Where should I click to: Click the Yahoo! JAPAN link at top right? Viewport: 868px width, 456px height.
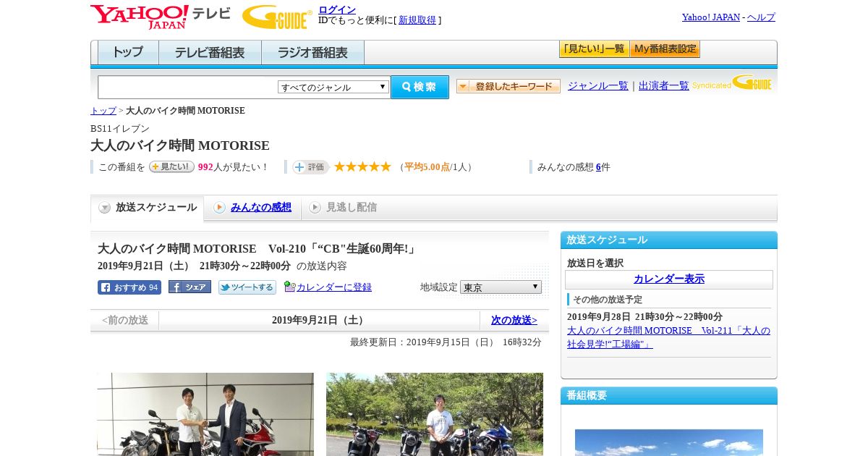[x=711, y=17]
